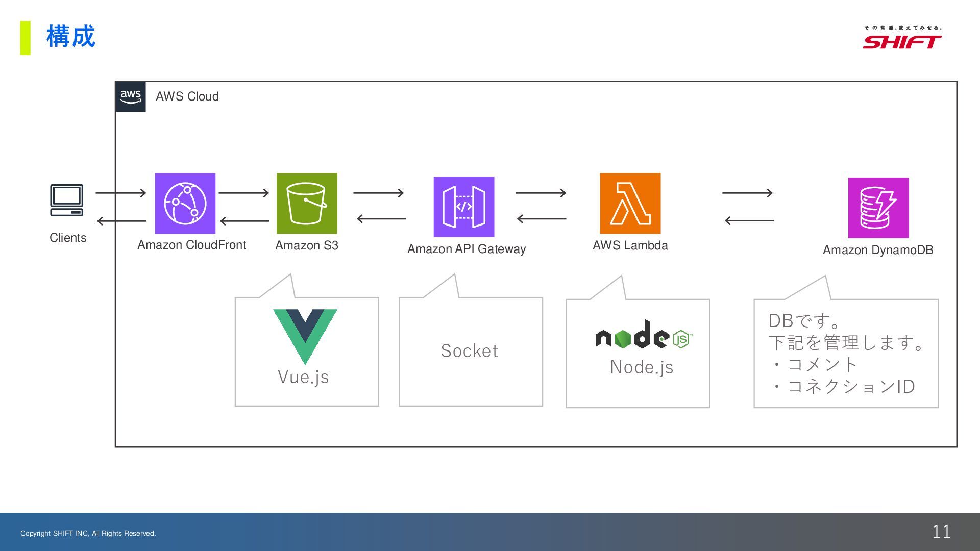Click the Node.js logo graphic
This screenshot has width=980, height=551.
pyautogui.click(x=643, y=335)
